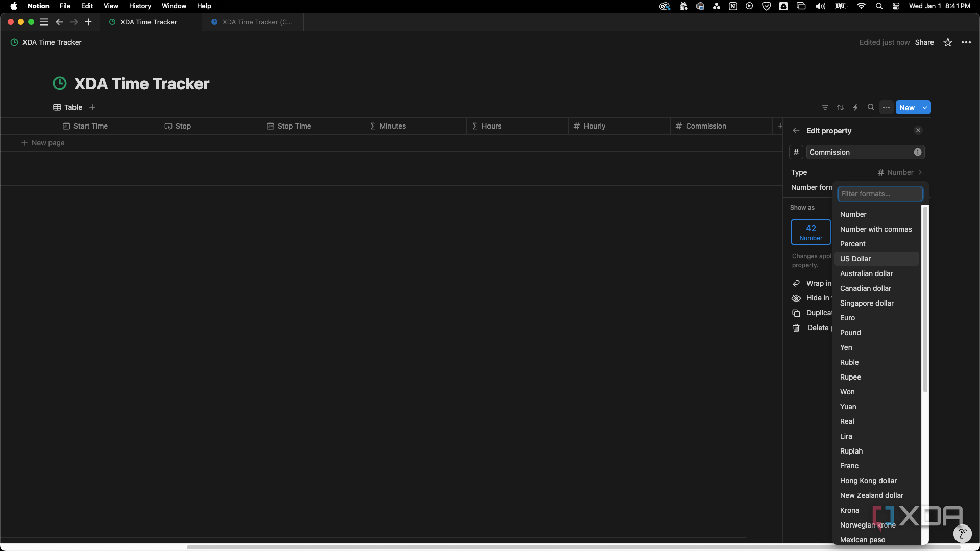Close the Edit property panel
Screen dimensions: 980x551
[918, 130]
